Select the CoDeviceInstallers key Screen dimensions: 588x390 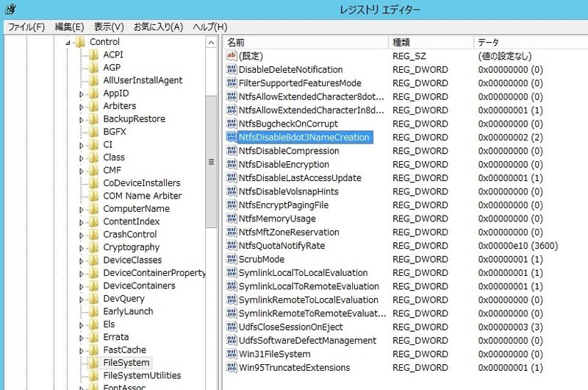coord(142,182)
